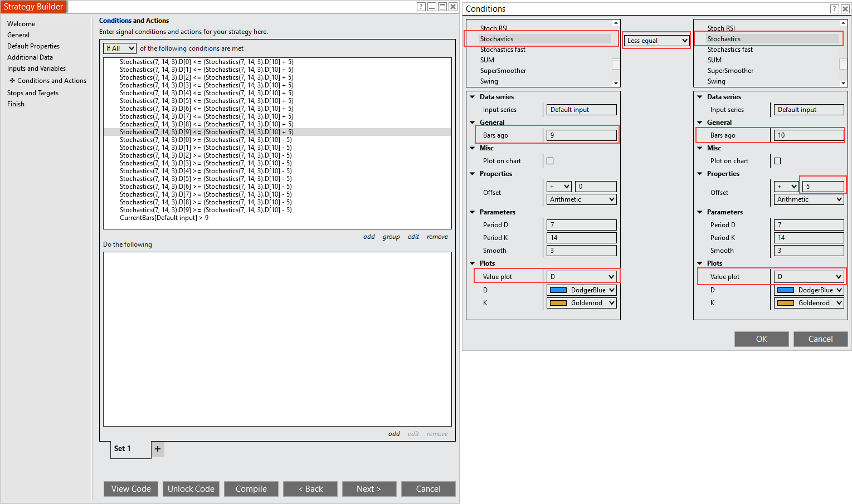Click add link under conditions list
This screenshot has width=852, height=504.
tap(369, 237)
